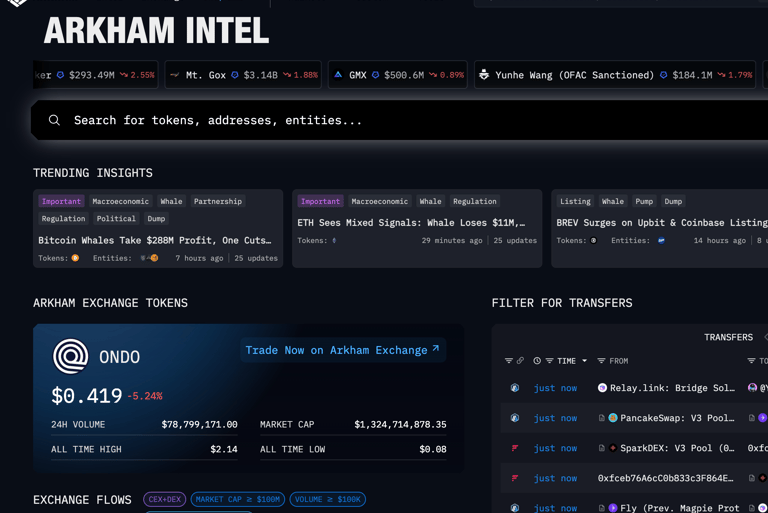The height and width of the screenshot is (513, 768).
Task: Click the red chain icon on the 0xfceb76A6 row
Action: [515, 478]
